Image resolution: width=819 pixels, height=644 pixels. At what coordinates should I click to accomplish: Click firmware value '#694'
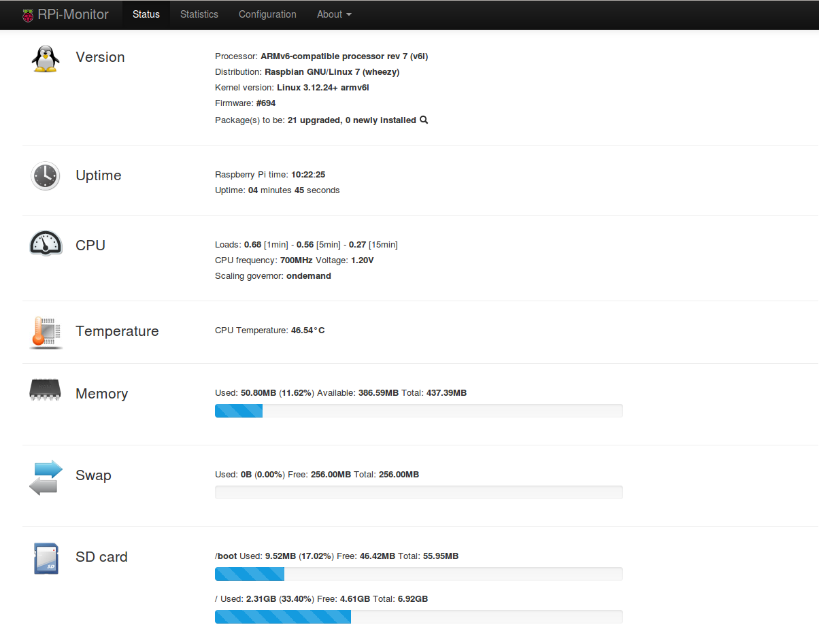[x=266, y=103]
